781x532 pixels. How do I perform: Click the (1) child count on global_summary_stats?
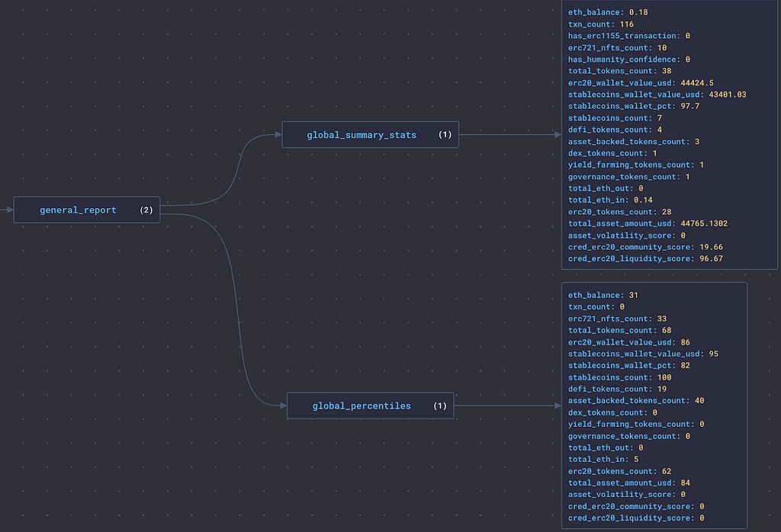click(x=445, y=135)
